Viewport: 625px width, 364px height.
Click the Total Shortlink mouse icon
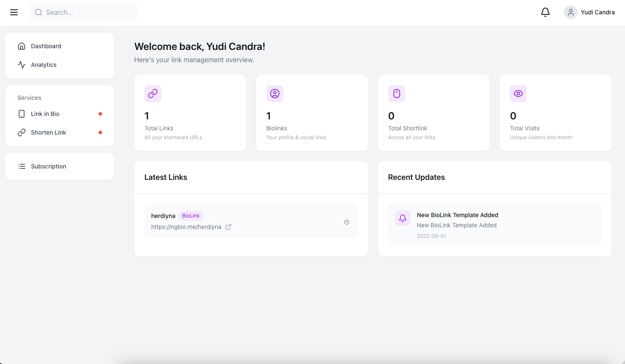(x=397, y=94)
